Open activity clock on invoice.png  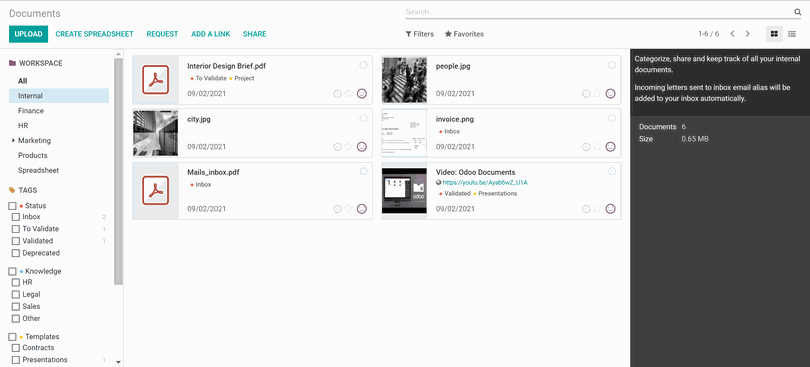click(x=586, y=147)
